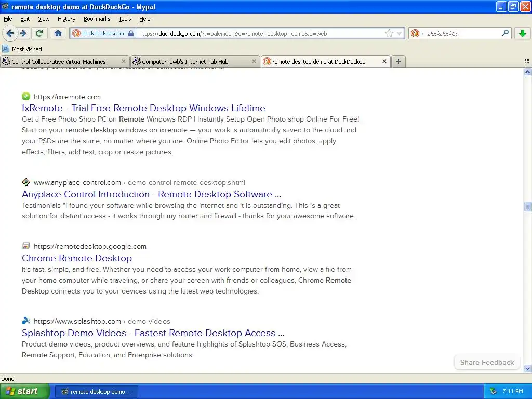Click the Chrome Remote Desktop favicon
This screenshot has height=399, width=532.
pos(26,246)
